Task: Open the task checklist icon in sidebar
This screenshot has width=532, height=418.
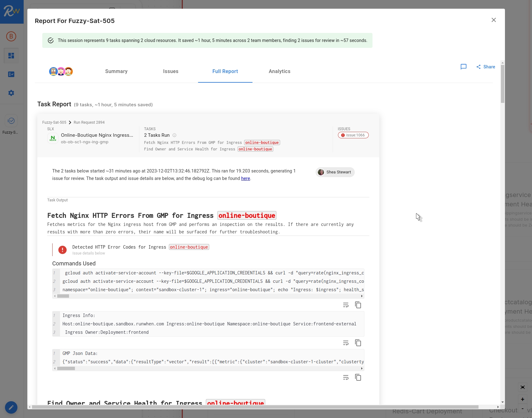Action: 11,74
